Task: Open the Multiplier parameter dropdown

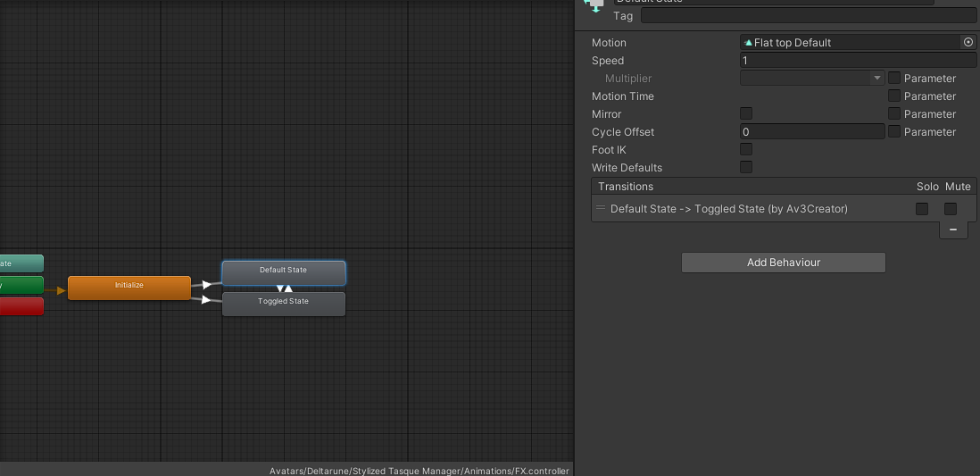Action: coord(812,78)
